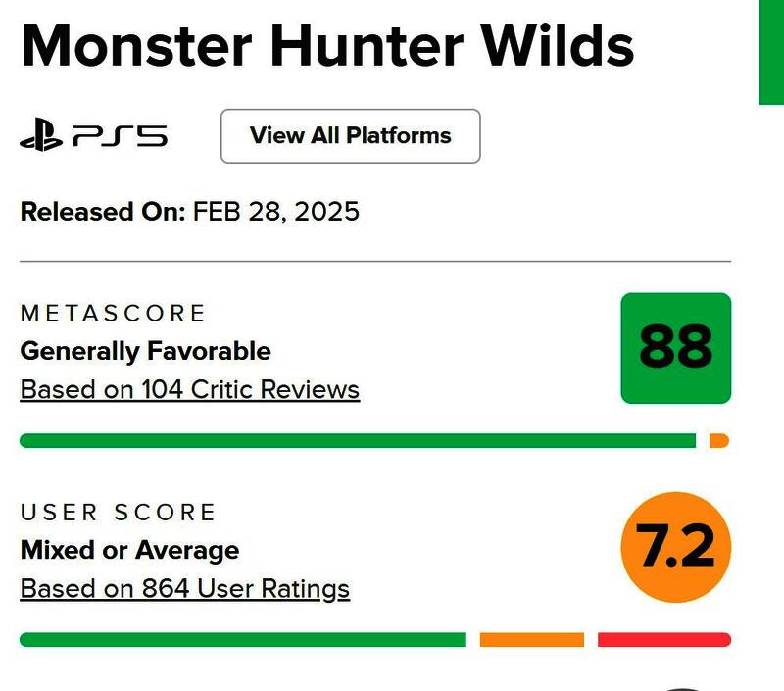The image size is (784, 691).
Task: Select the Mixed or Average verdict text
Action: (x=129, y=550)
